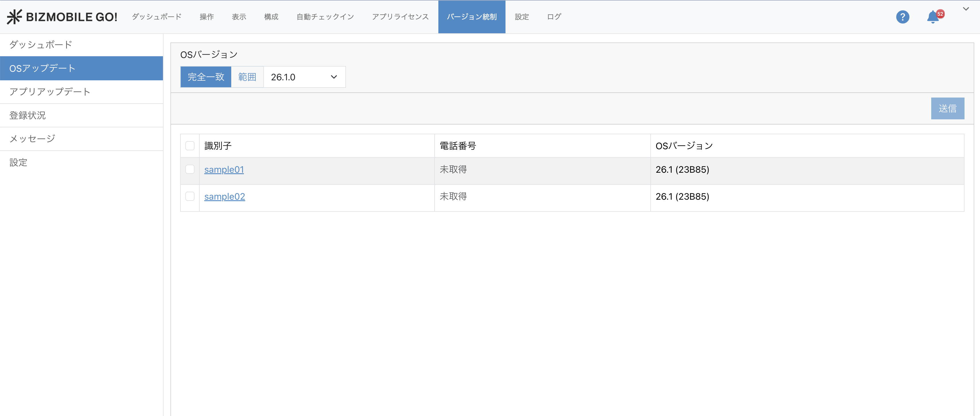Select the 完全一致 match mode

[x=206, y=77]
